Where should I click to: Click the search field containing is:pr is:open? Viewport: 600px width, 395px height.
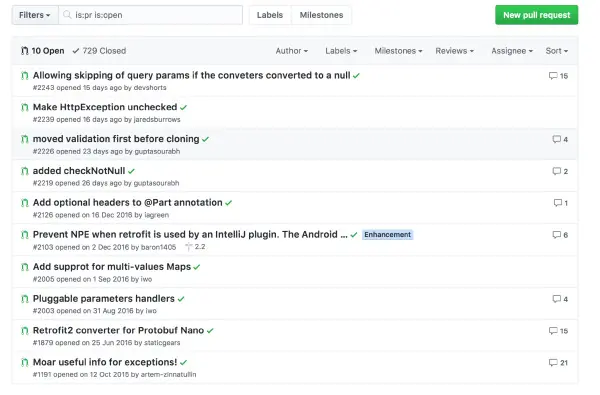click(x=150, y=15)
